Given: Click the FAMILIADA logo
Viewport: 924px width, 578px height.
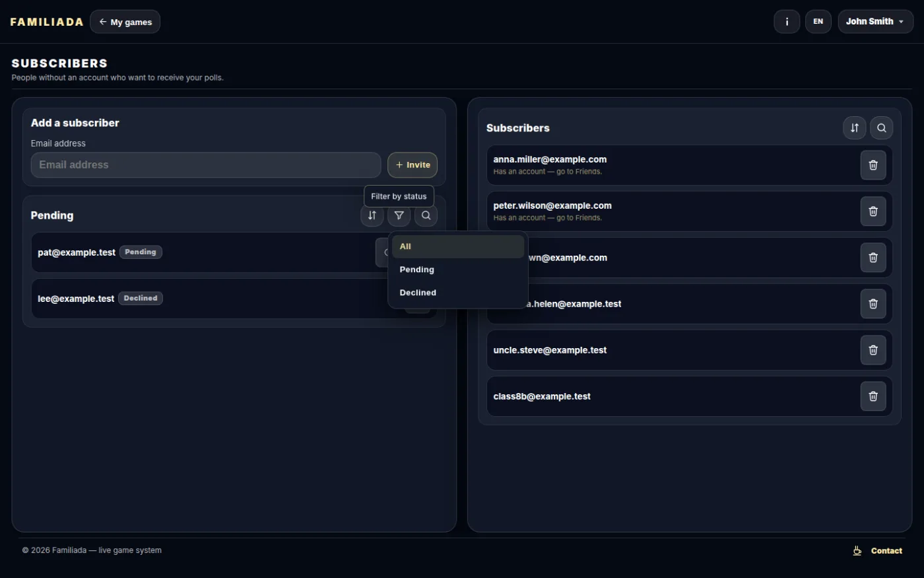Looking at the screenshot, I should pyautogui.click(x=47, y=22).
